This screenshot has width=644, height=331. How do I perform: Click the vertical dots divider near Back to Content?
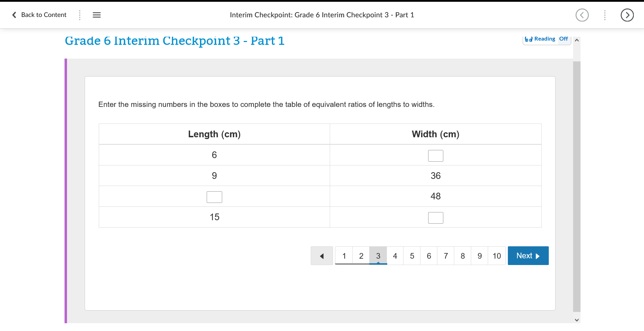[x=79, y=15]
